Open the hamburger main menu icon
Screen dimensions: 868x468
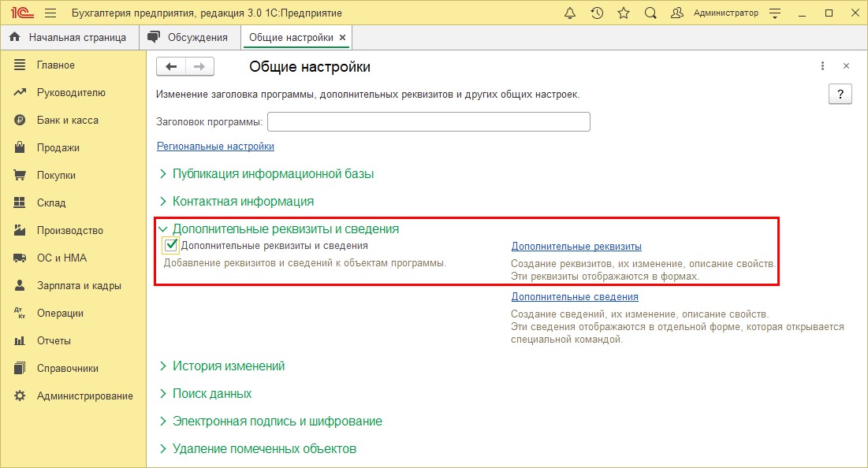pos(50,13)
